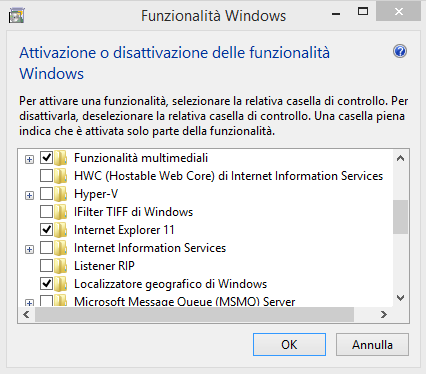Tick the Microsoft Message Queue (MSMQ) Server checkbox

click(x=46, y=301)
